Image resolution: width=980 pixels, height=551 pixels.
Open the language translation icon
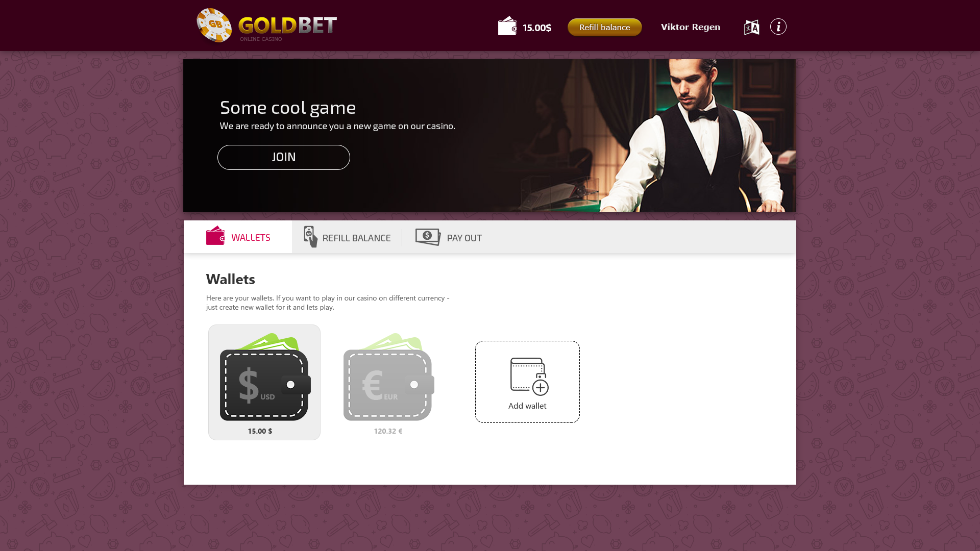(752, 27)
